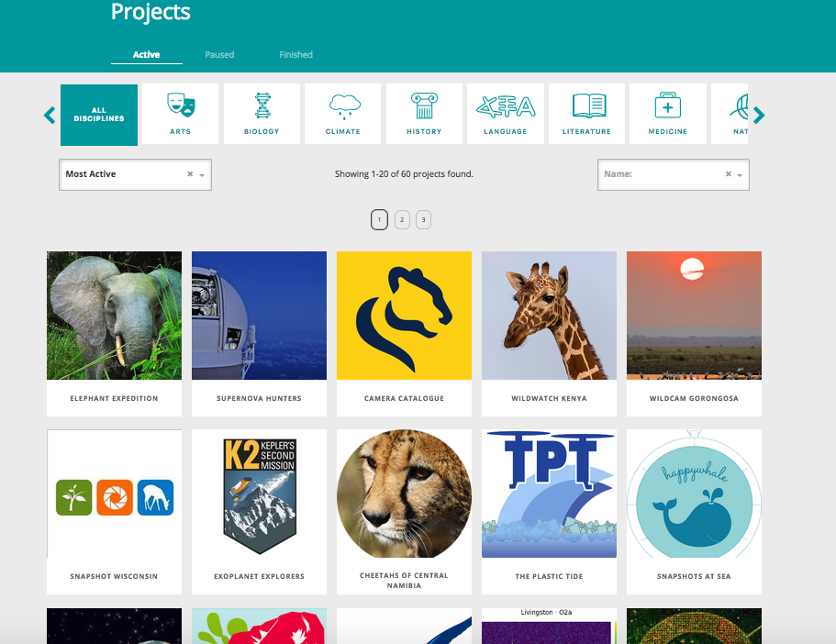Expand the Most Active sort dropdown arrow

tap(202, 175)
